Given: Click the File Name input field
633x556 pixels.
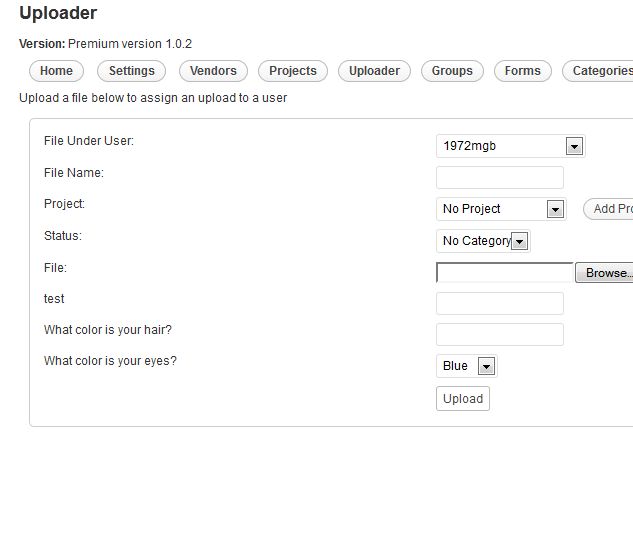Looking at the screenshot, I should pos(500,178).
